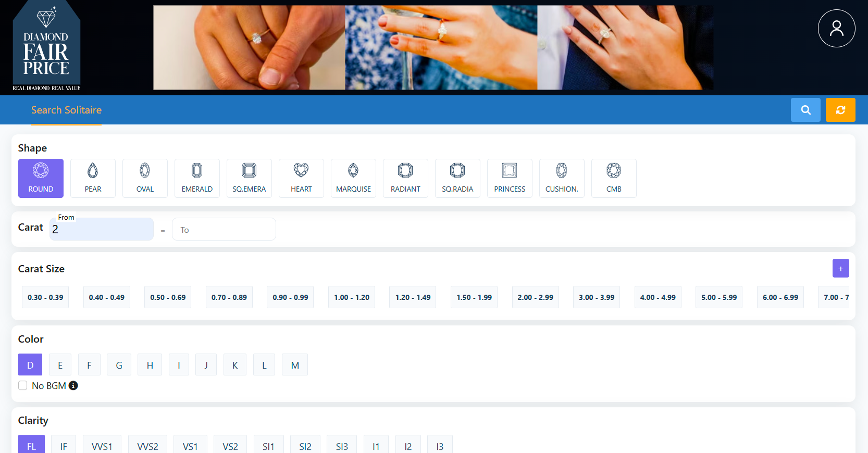The height and width of the screenshot is (453, 868).
Task: Toggle color D selection off
Action: tap(30, 365)
